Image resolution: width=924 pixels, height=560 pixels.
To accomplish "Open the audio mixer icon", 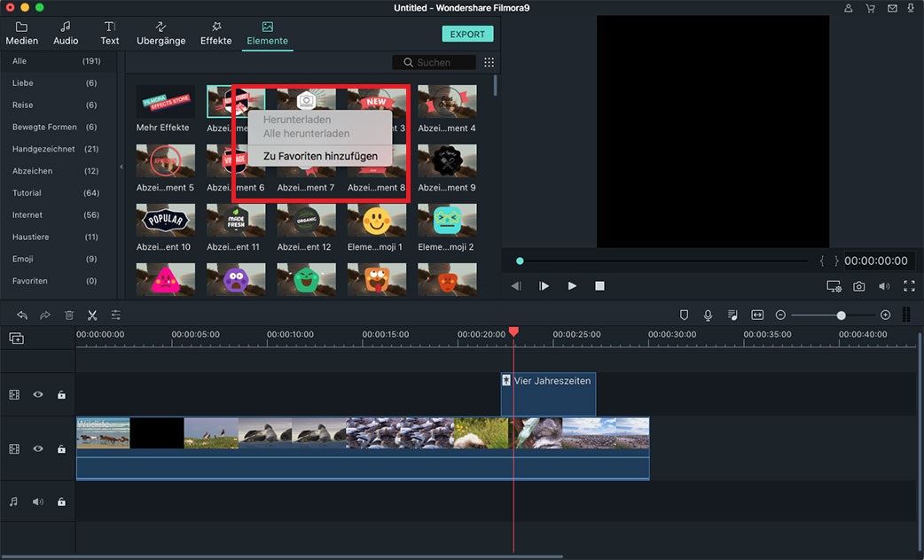I will tap(732, 315).
